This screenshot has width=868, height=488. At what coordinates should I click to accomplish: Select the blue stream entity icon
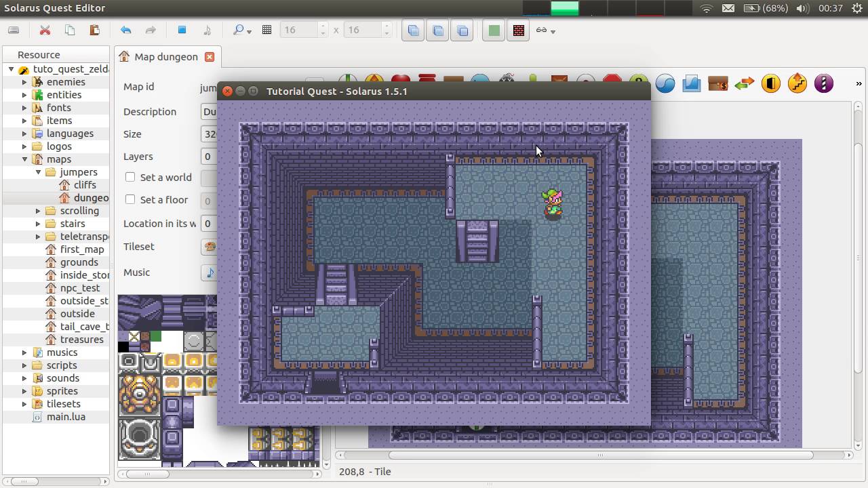[x=691, y=83]
